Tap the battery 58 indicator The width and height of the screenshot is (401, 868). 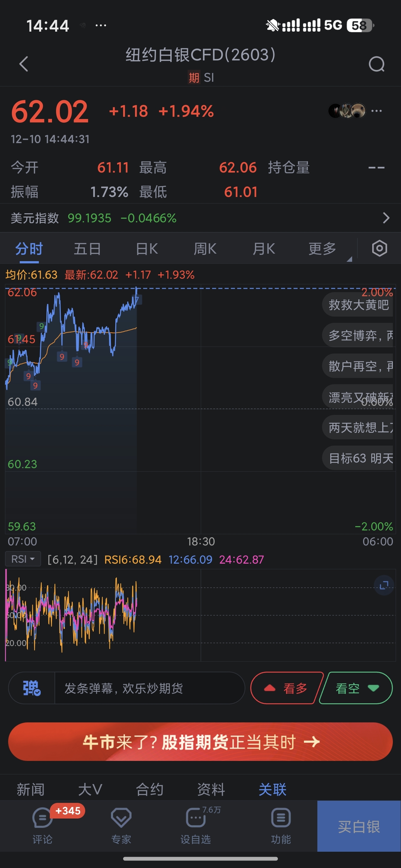coord(360,25)
